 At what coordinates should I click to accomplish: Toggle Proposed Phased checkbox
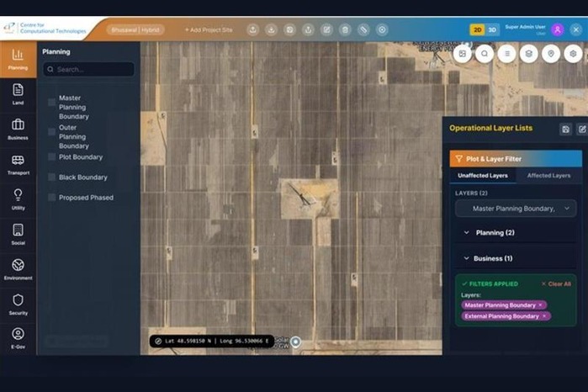point(52,198)
